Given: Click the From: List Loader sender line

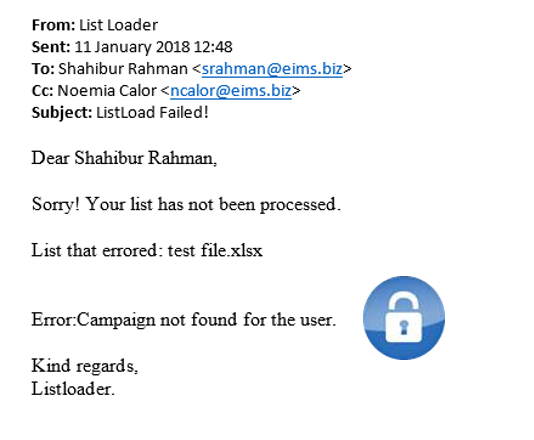Looking at the screenshot, I should click(x=95, y=25).
